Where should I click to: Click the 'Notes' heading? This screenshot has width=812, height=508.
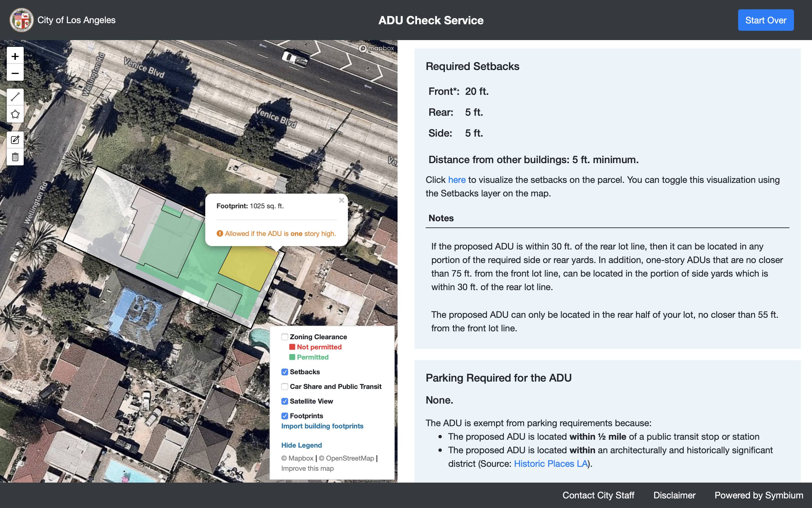pyautogui.click(x=441, y=218)
